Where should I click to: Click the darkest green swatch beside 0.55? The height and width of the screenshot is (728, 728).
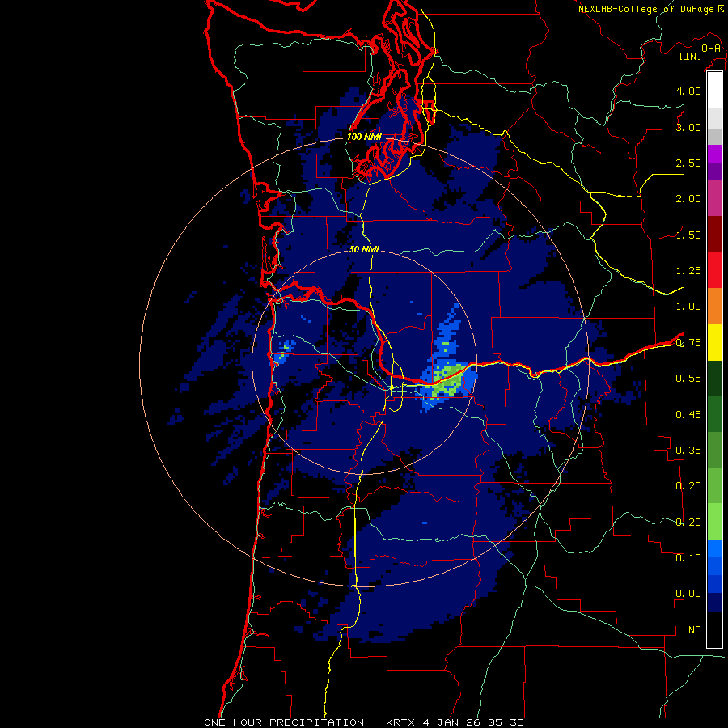click(714, 378)
